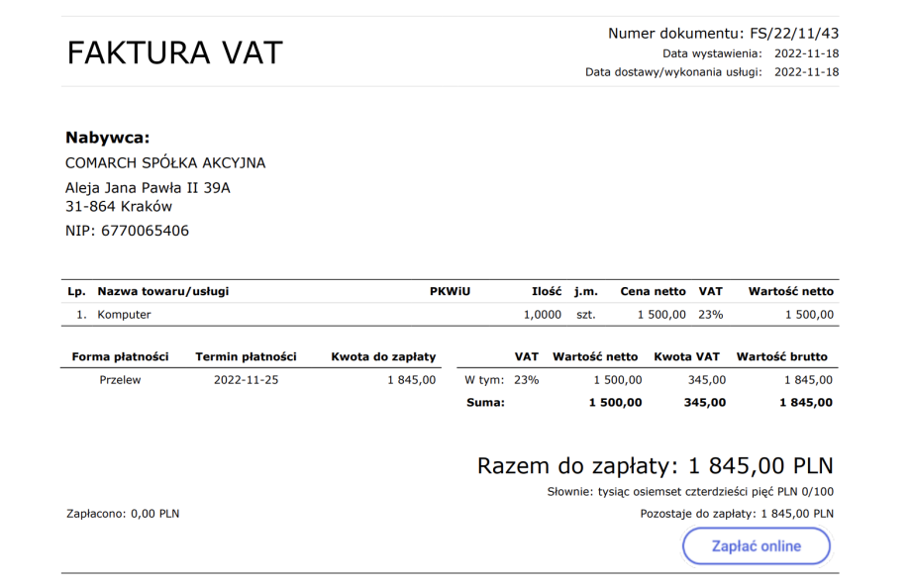The height and width of the screenshot is (588, 911).
Task: Click the Data dostawy/wykonania usługi label
Action: (x=673, y=72)
